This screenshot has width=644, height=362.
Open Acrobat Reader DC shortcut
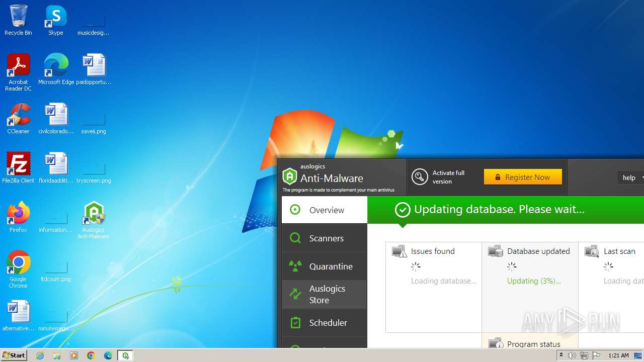[18, 72]
